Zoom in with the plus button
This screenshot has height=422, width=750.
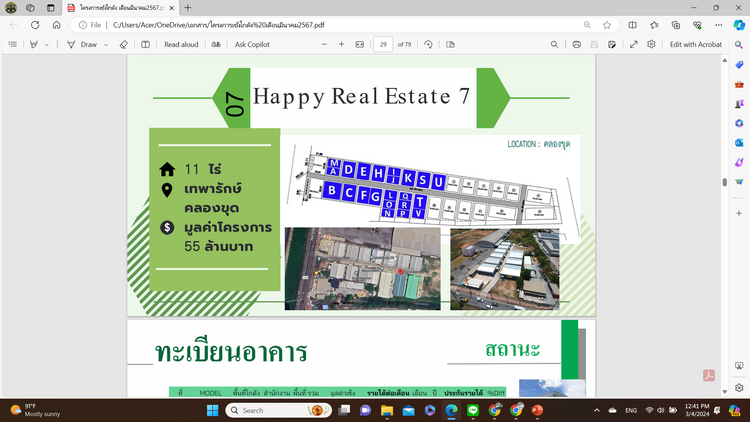pyautogui.click(x=341, y=44)
